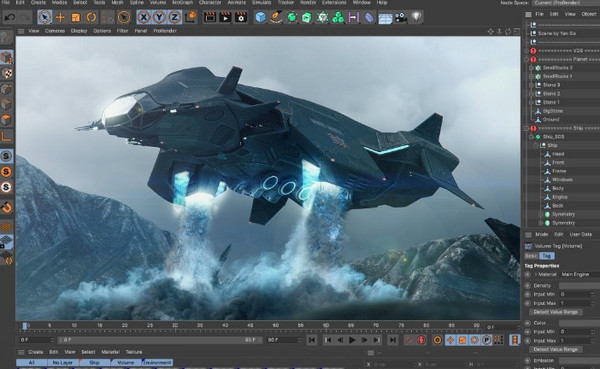Click the lower Detect Value Range button
Viewport: 600px width, 369px height.
pos(556,349)
